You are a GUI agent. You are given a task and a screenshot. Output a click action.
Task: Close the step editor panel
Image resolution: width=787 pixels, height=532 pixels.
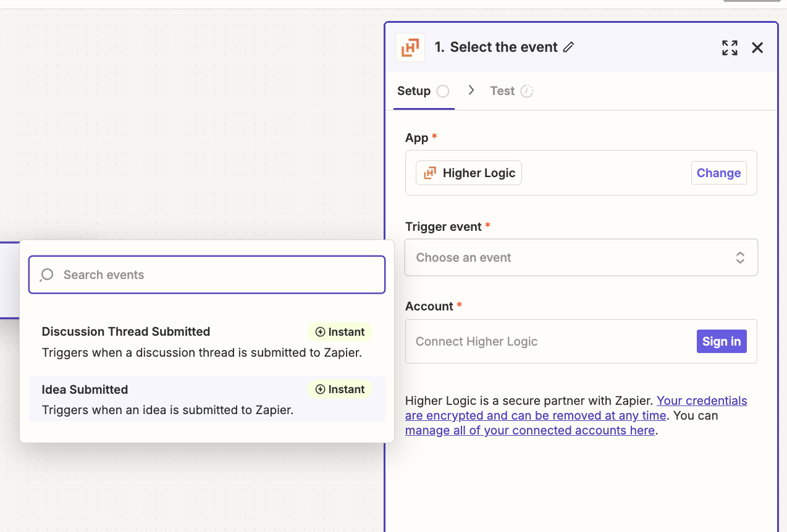[757, 48]
